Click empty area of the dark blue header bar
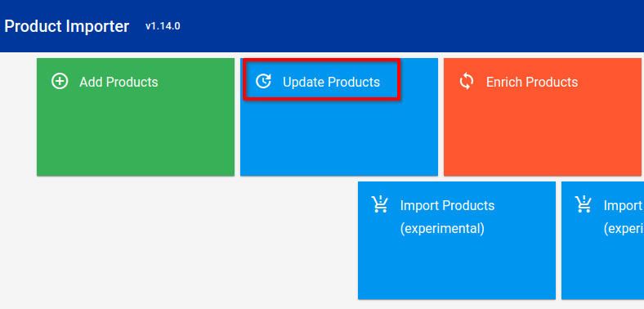Image resolution: width=644 pixels, height=309 pixels. (411, 26)
